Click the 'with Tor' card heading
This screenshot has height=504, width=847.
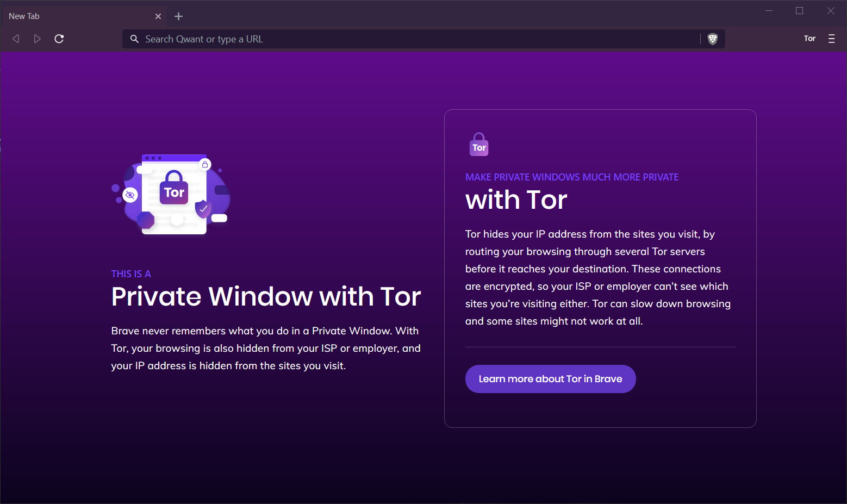click(x=516, y=200)
